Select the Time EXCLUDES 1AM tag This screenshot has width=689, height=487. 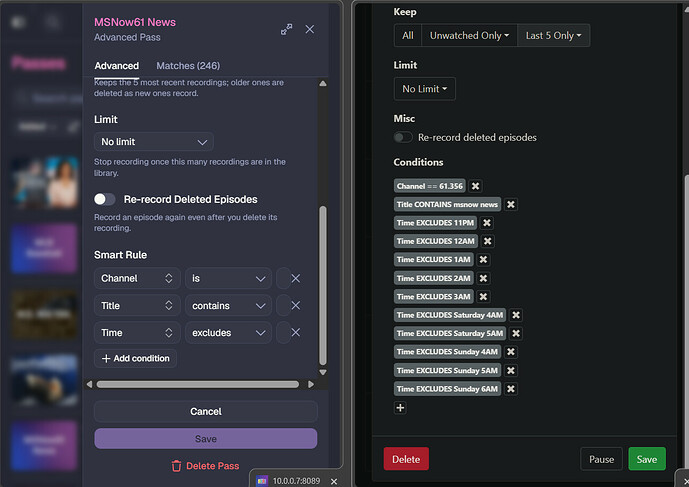point(434,259)
